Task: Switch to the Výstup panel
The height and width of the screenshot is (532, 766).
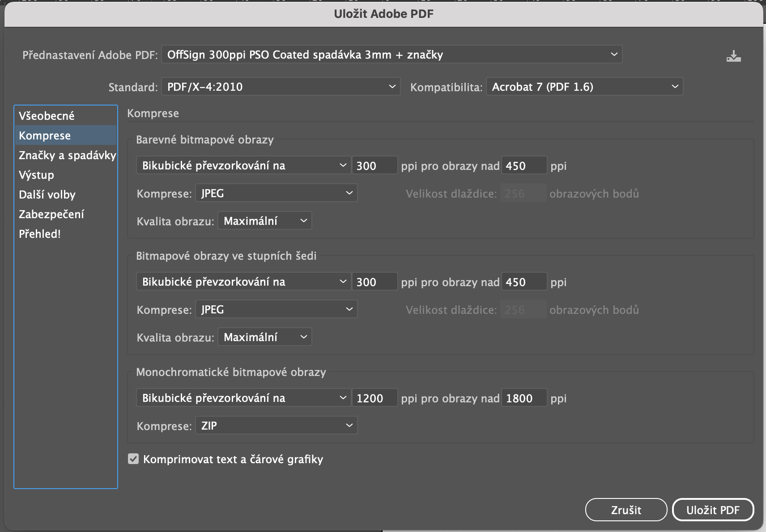Action: point(66,175)
